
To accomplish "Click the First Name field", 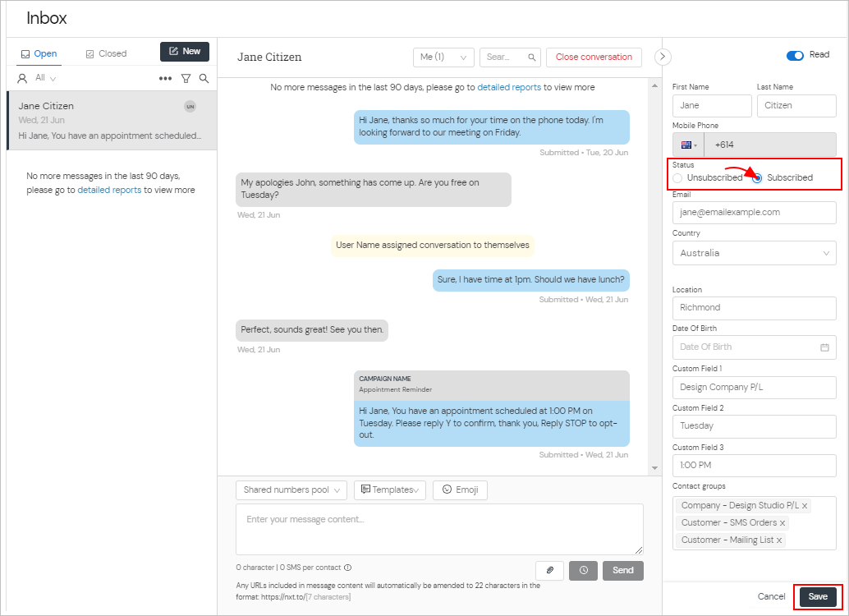I will point(712,106).
